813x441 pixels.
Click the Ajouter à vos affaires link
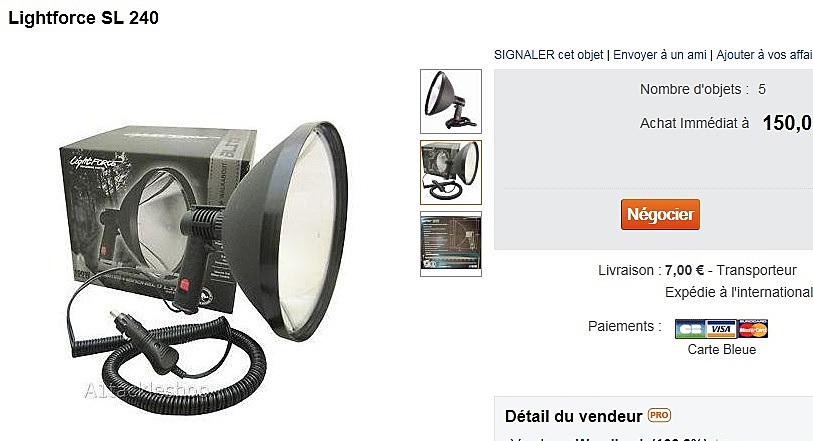(x=765, y=55)
